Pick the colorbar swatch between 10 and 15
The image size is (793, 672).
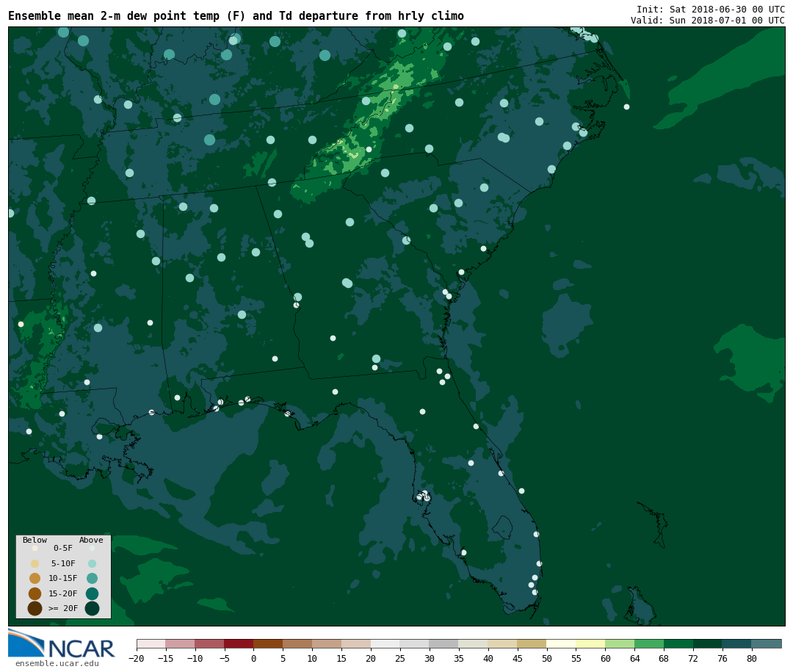pyautogui.click(x=327, y=643)
